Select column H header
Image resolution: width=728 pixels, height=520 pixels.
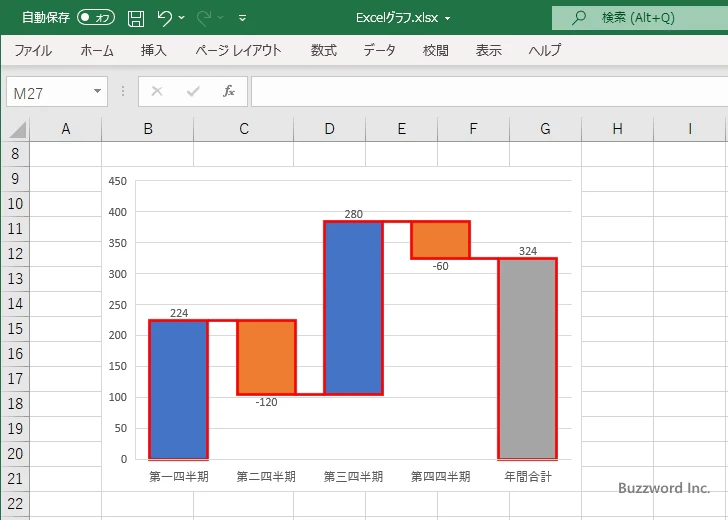tap(618, 129)
